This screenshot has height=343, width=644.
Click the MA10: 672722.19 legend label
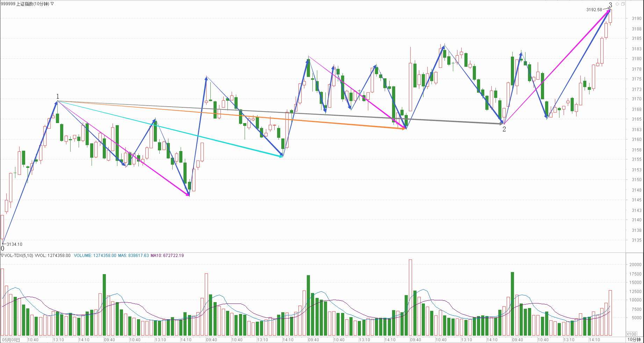point(167,256)
